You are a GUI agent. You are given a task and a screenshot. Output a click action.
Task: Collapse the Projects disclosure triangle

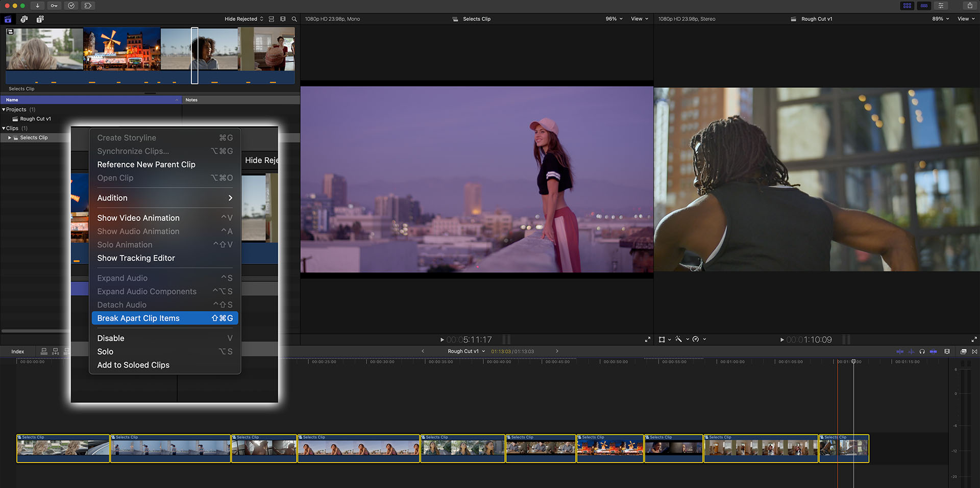pos(4,110)
